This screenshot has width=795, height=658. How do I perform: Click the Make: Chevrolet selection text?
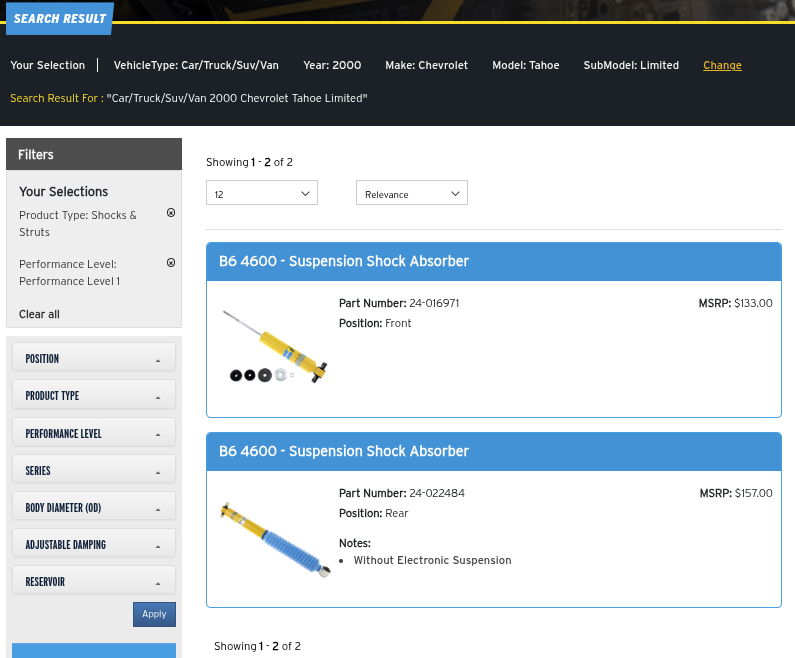tap(426, 65)
